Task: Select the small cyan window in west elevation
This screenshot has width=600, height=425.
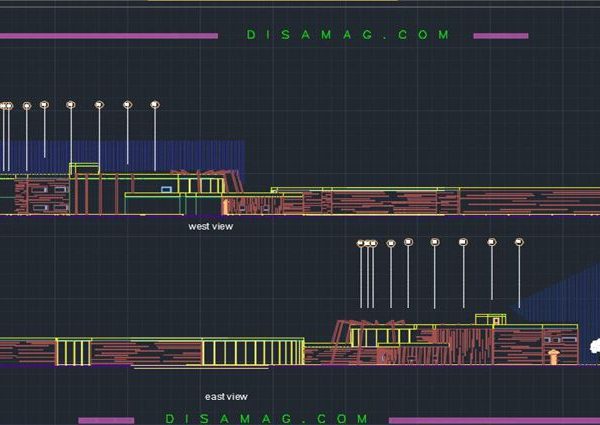Action: coord(166,188)
